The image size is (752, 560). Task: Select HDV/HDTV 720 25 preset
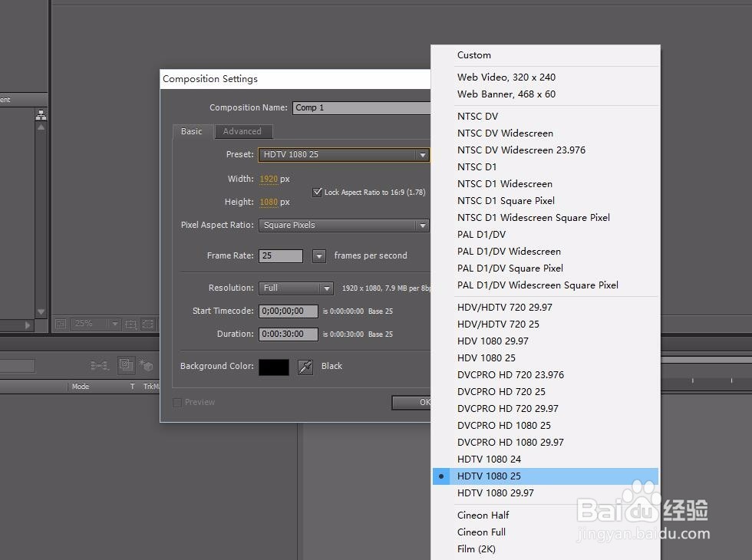pos(546,324)
